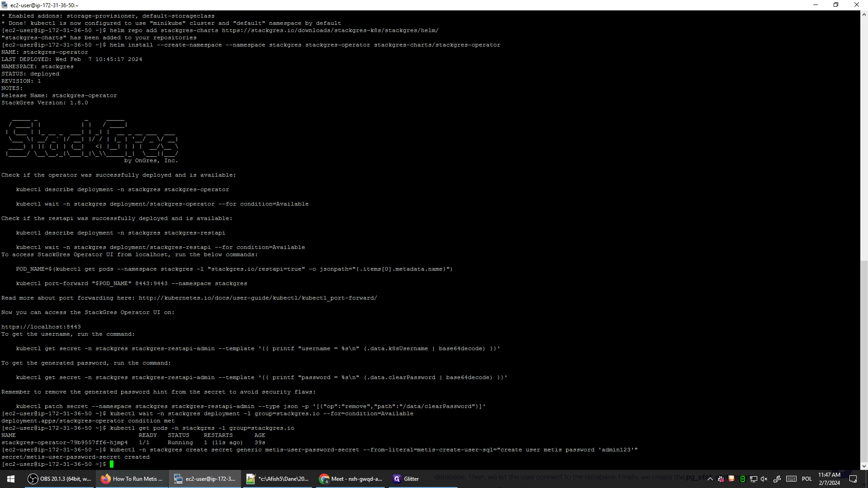The image size is (868, 488).
Task: Click the green terminal cursor at the prompt
Action: coord(112,464)
